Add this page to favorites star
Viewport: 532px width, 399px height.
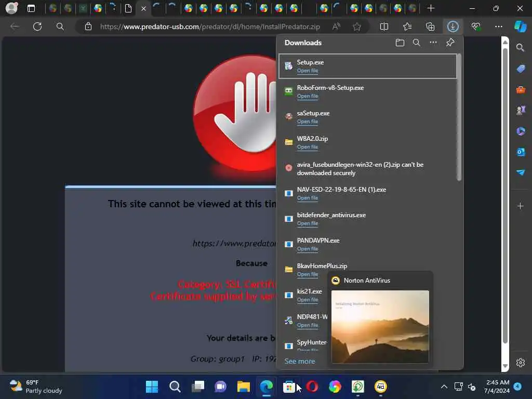(x=357, y=26)
